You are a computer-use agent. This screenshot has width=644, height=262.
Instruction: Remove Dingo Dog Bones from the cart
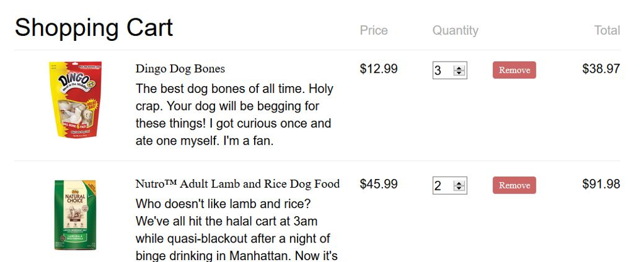(x=514, y=70)
